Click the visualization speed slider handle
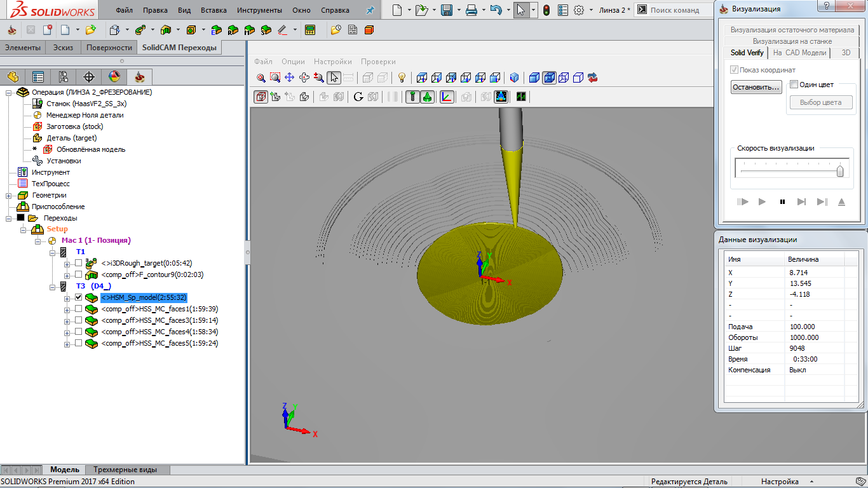The height and width of the screenshot is (488, 868). [x=840, y=170]
